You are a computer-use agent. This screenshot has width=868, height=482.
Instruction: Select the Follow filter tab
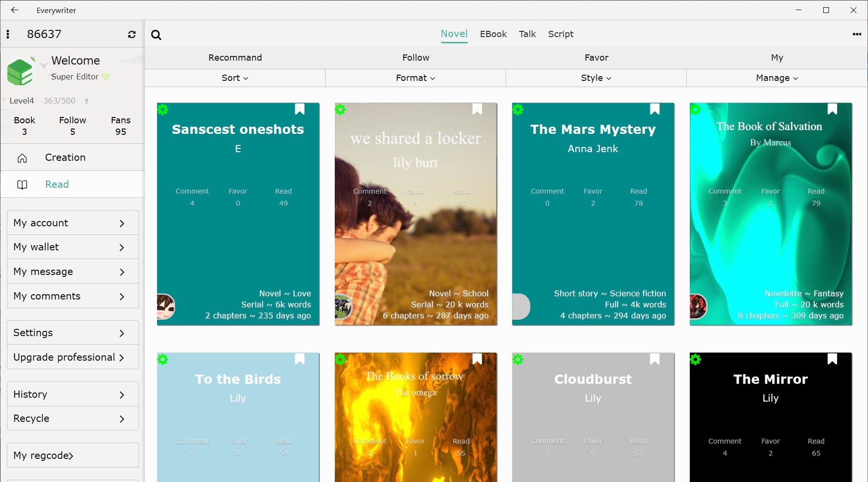416,58
